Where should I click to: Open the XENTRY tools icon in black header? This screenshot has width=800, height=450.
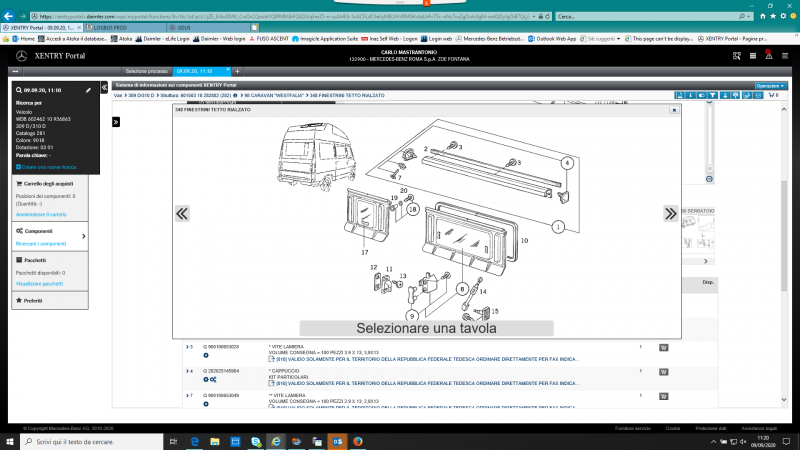pyautogui.click(x=737, y=56)
